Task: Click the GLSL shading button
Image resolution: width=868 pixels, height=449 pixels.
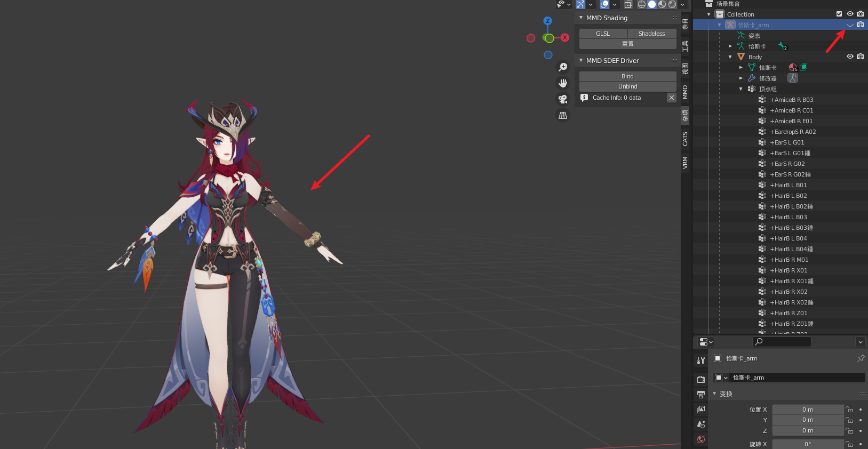Action: [x=603, y=34]
